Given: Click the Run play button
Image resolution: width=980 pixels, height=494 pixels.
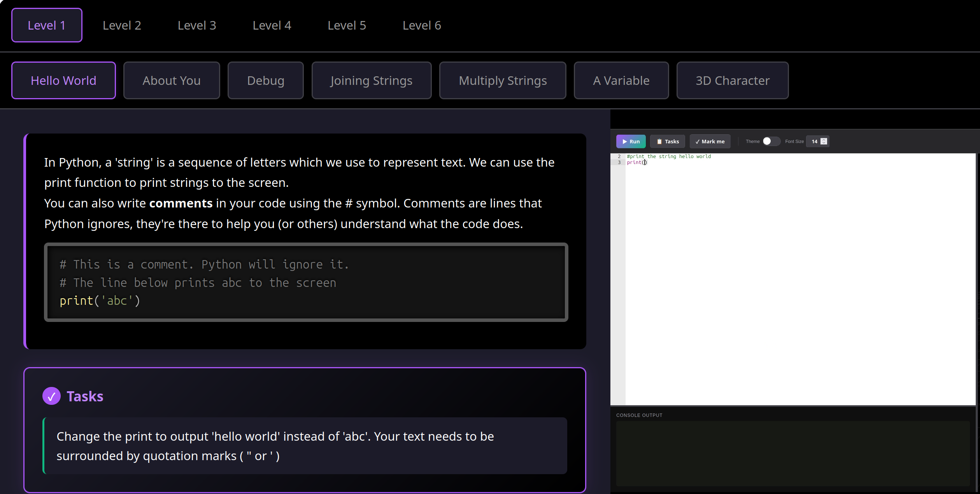Looking at the screenshot, I should tap(631, 141).
